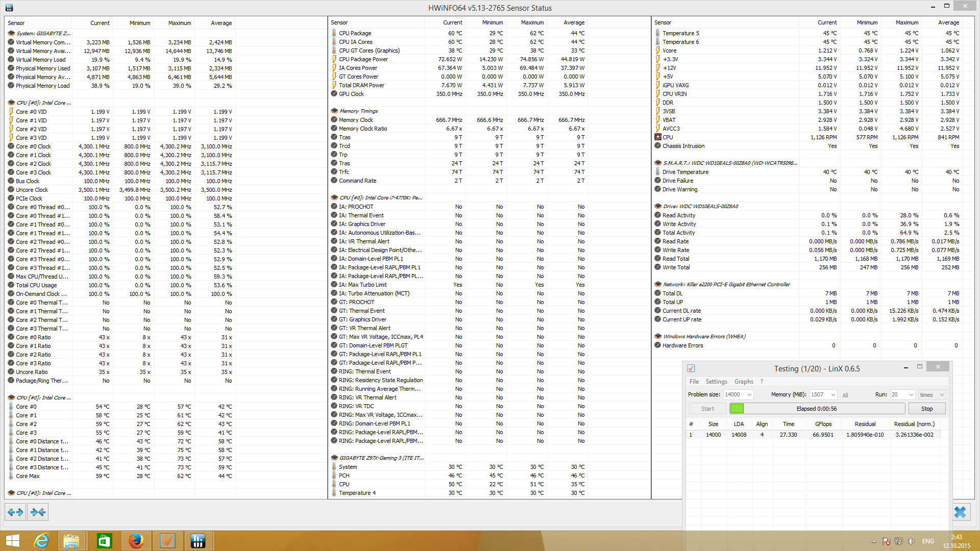The width and height of the screenshot is (980, 551).
Task: Open HWiNFO from the taskbar
Action: tap(198, 541)
